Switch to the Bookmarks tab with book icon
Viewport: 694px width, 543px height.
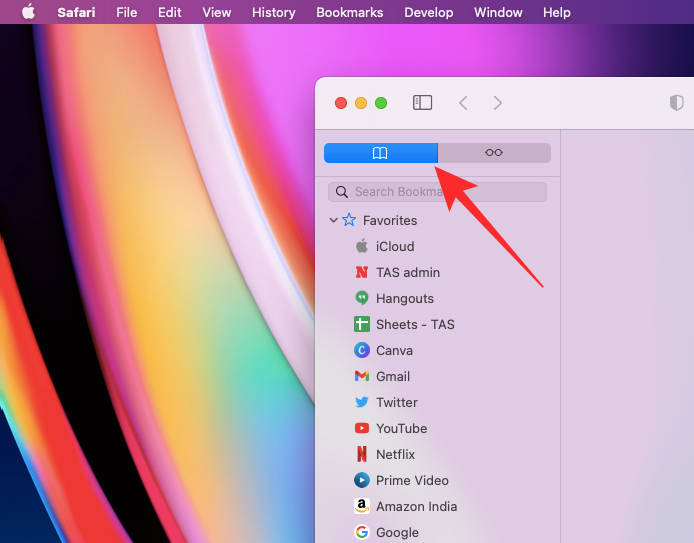click(380, 153)
